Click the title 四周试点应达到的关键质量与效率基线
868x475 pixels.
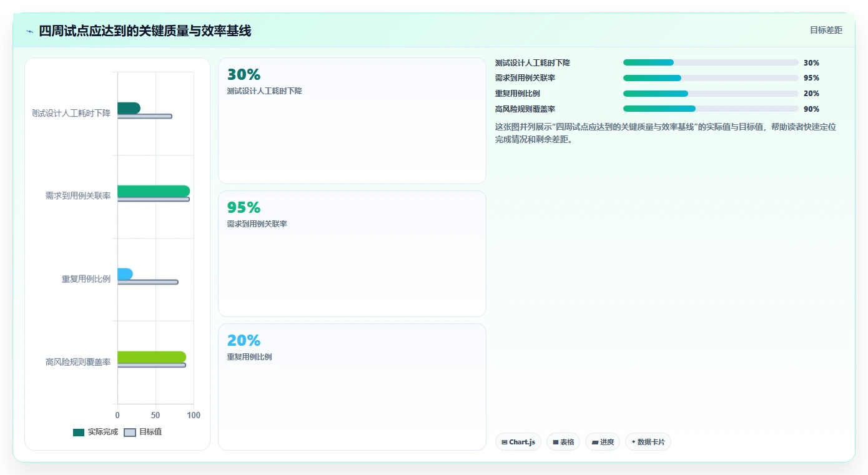(145, 31)
